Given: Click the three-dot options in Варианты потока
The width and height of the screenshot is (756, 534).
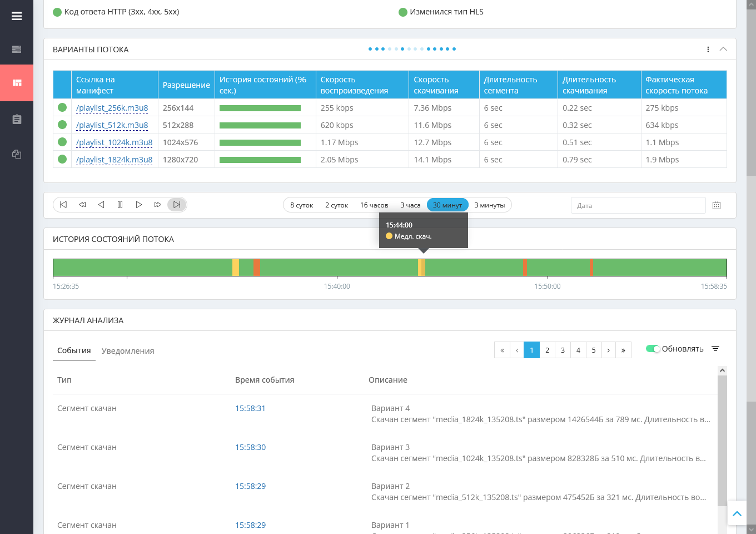Looking at the screenshot, I should pos(708,50).
